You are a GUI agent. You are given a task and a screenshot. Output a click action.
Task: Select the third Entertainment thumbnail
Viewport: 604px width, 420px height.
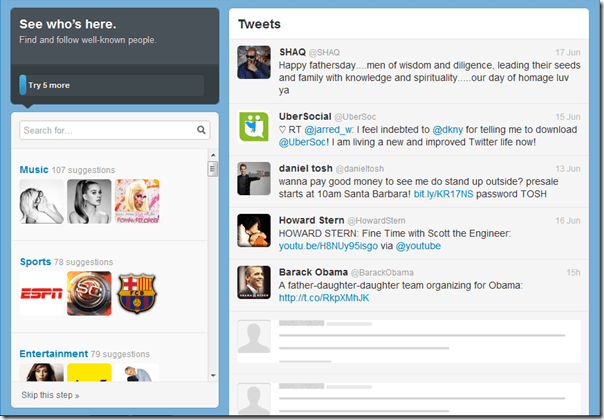click(x=137, y=372)
